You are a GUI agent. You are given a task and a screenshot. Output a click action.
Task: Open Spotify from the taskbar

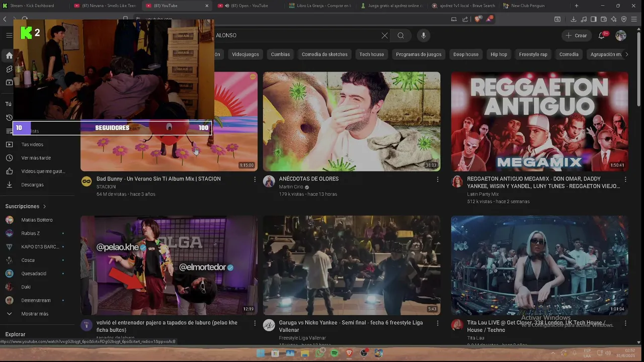[x=335, y=353]
